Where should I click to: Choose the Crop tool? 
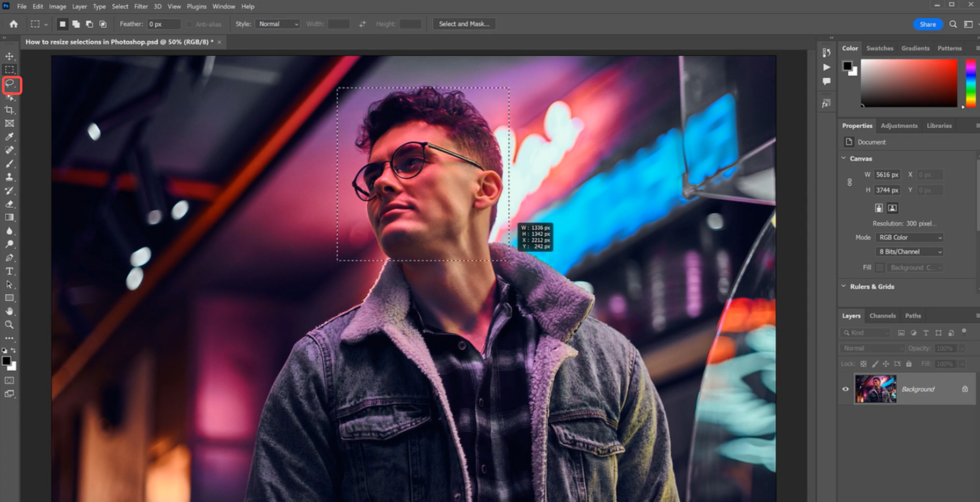tap(10, 110)
